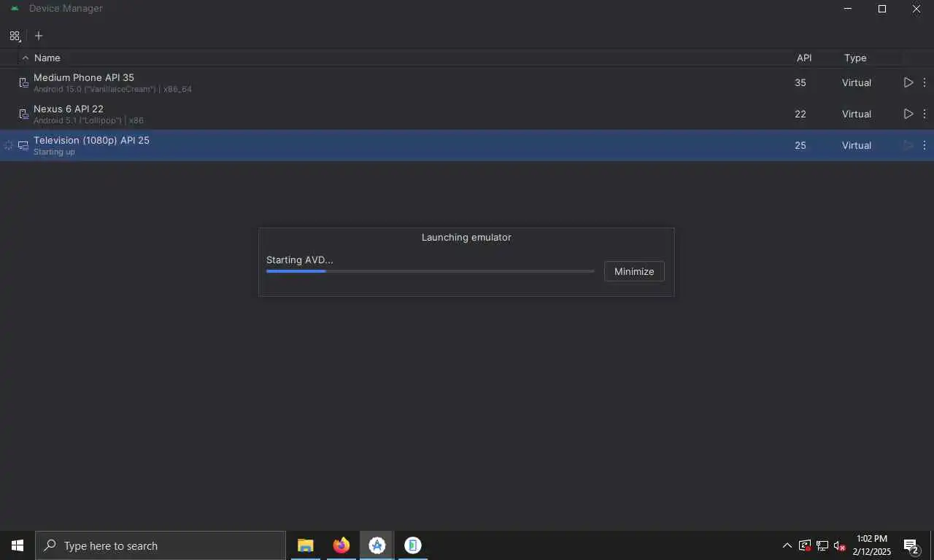Open the Windows Start menu
This screenshot has width=934, height=560.
click(18, 545)
